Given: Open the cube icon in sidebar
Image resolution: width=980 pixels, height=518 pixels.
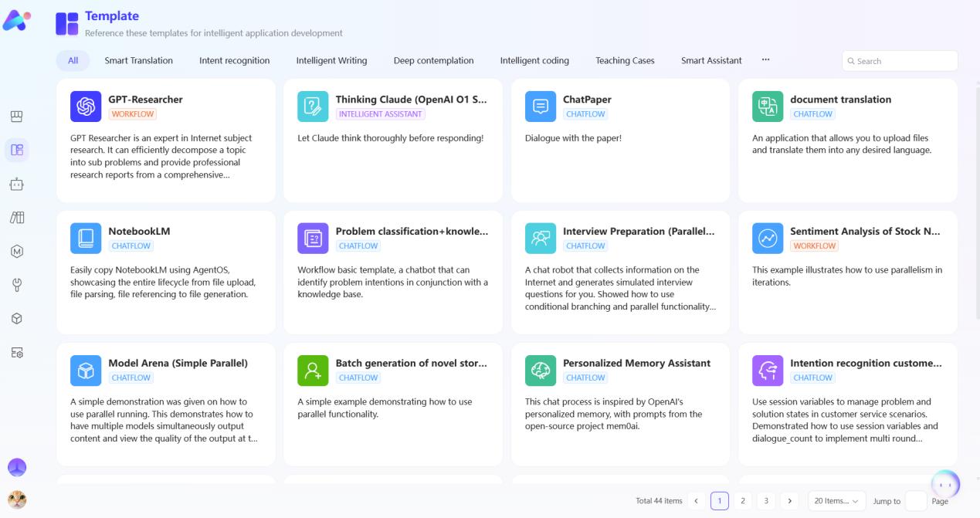Looking at the screenshot, I should point(16,319).
